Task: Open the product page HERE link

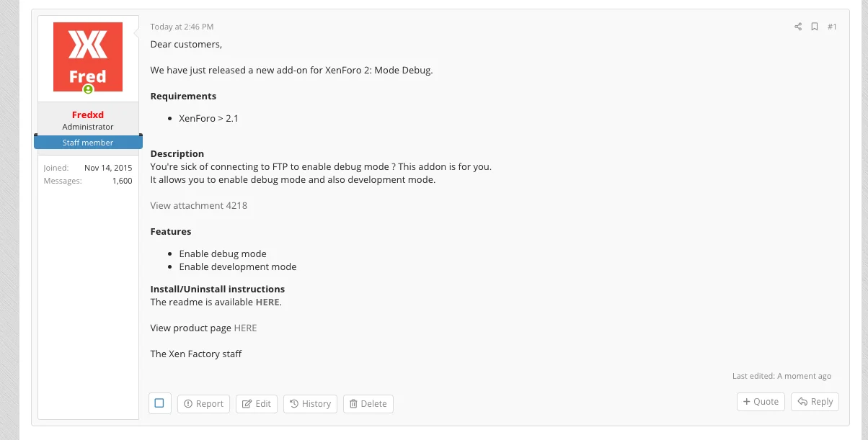Action: tap(245, 328)
